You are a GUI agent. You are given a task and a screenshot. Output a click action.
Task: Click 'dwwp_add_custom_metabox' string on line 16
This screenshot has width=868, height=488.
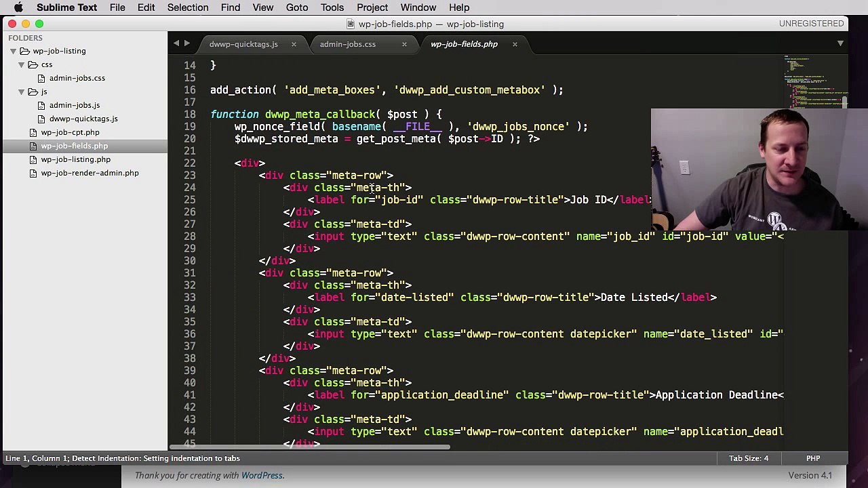[x=469, y=90]
